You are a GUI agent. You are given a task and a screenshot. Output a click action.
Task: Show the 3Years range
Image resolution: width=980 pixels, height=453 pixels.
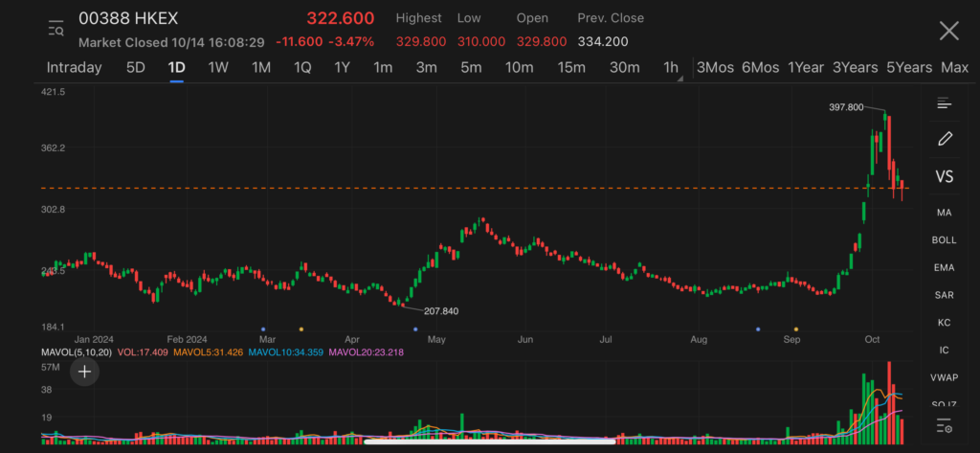pos(855,67)
